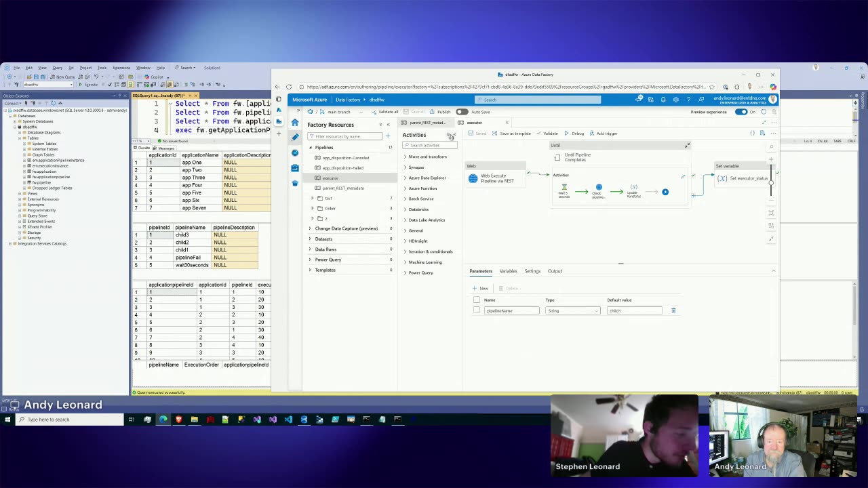Click Save as template
The width and height of the screenshot is (868, 488).
[x=512, y=134]
